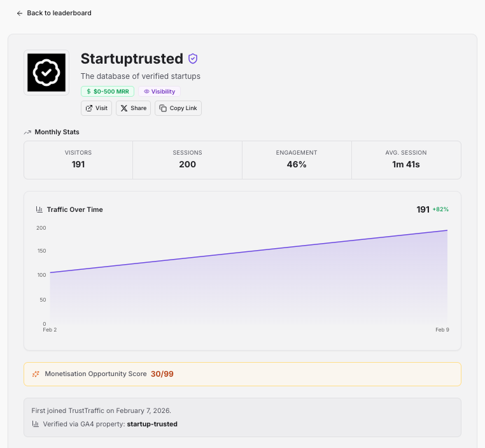Select the Visibility tag
This screenshot has height=448, width=485.
point(159,92)
